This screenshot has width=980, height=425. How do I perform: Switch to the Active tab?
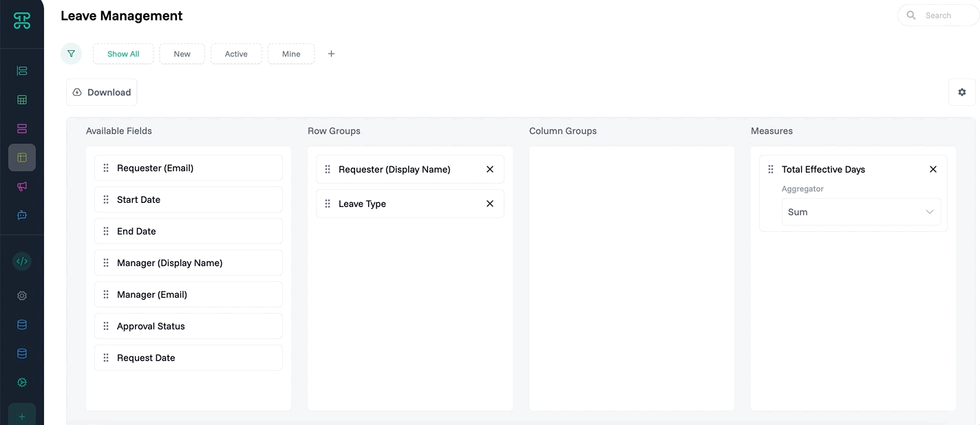click(236, 54)
